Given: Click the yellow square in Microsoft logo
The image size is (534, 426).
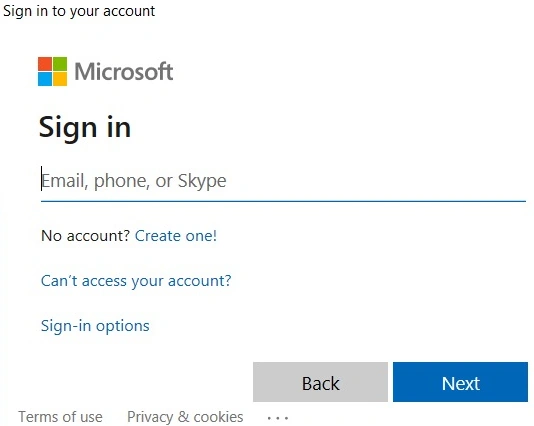Looking at the screenshot, I should point(60,79).
